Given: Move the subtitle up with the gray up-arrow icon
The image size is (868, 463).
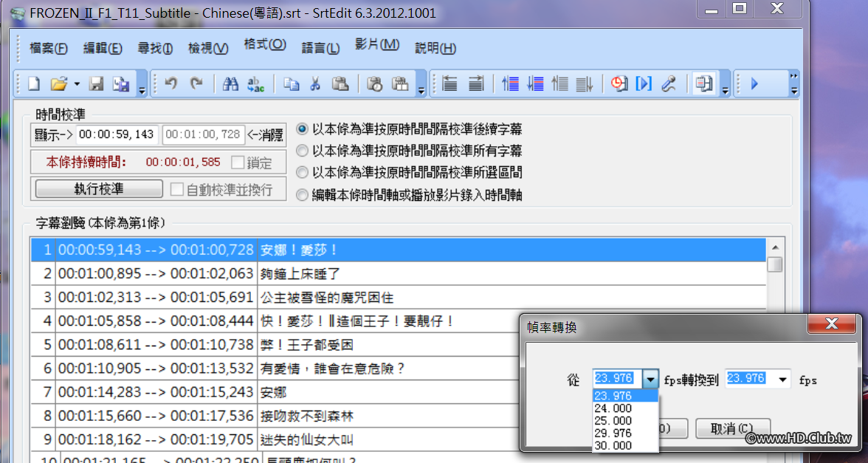Looking at the screenshot, I should pos(560,83).
